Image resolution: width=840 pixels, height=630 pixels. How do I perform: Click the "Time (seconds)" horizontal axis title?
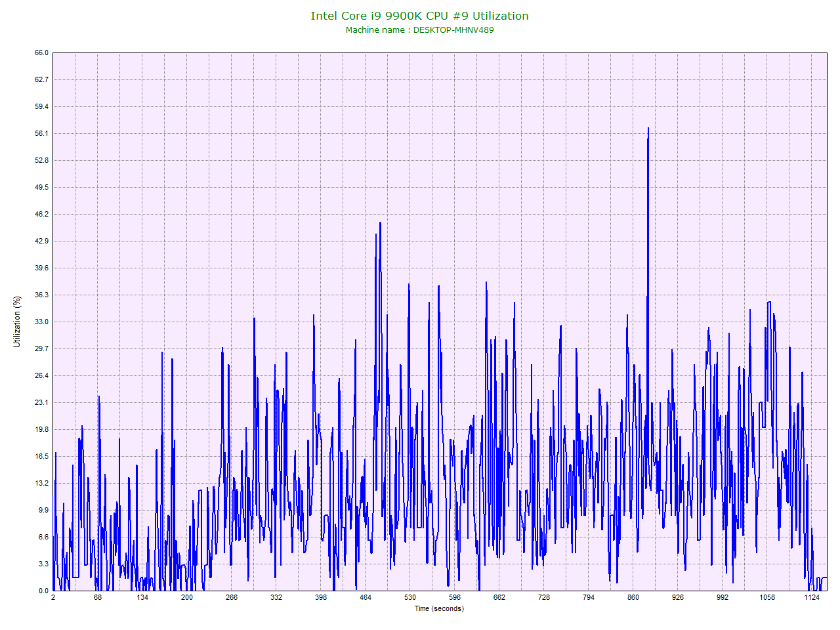pos(439,608)
